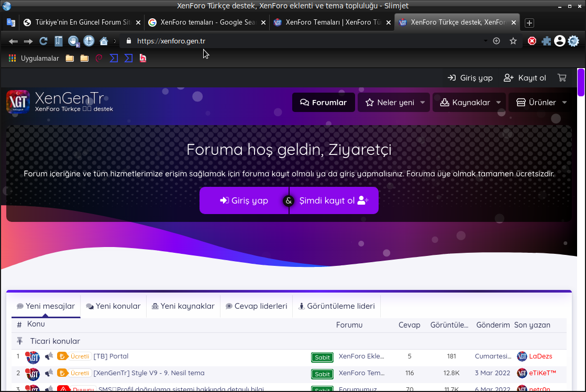Image resolution: width=586 pixels, height=392 pixels.
Task: Open the Kaynaklar navigation item
Action: (x=465, y=102)
